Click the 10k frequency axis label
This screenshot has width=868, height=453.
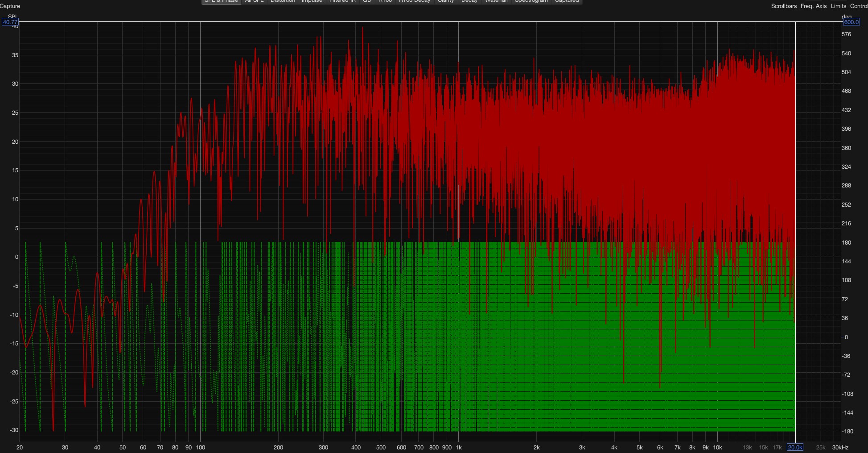[x=717, y=447]
